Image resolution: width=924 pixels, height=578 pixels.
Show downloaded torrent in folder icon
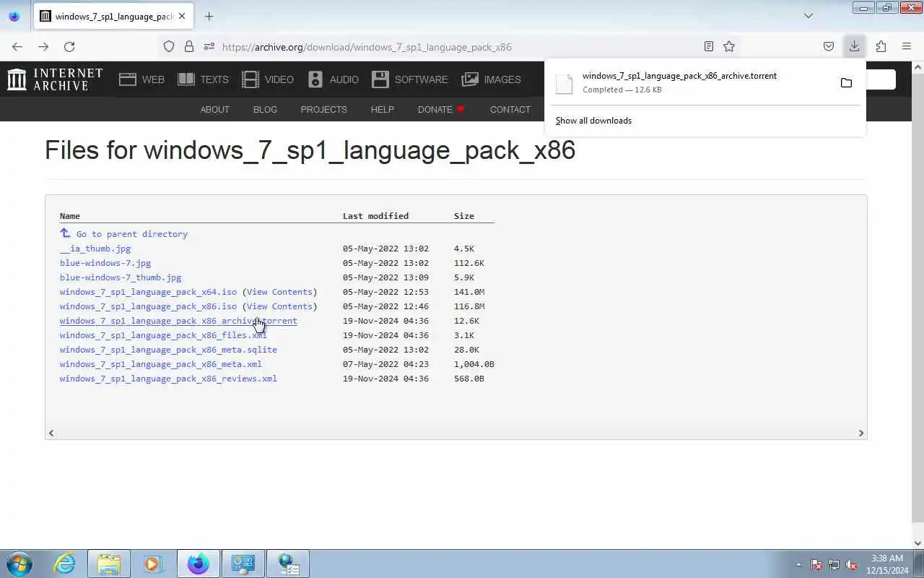point(846,83)
